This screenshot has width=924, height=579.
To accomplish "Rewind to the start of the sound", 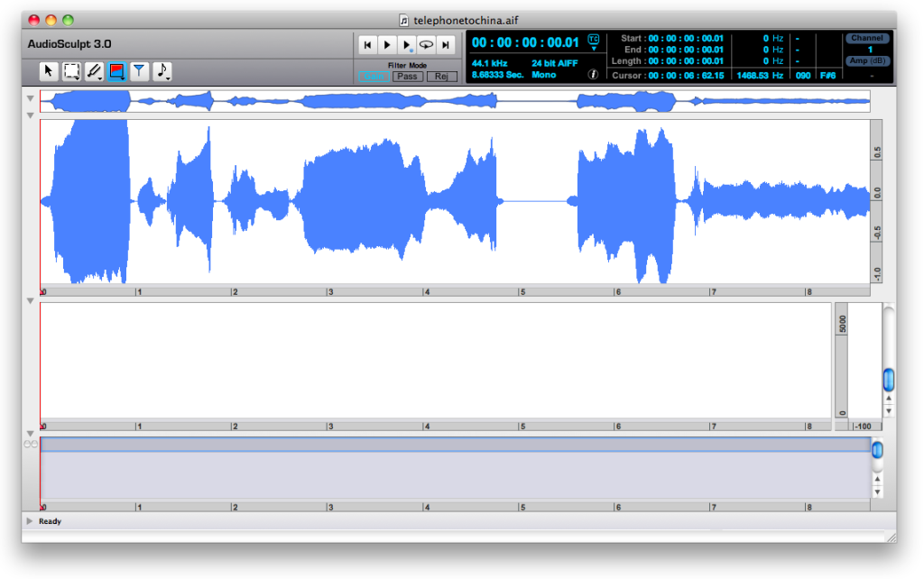I will click(x=368, y=44).
